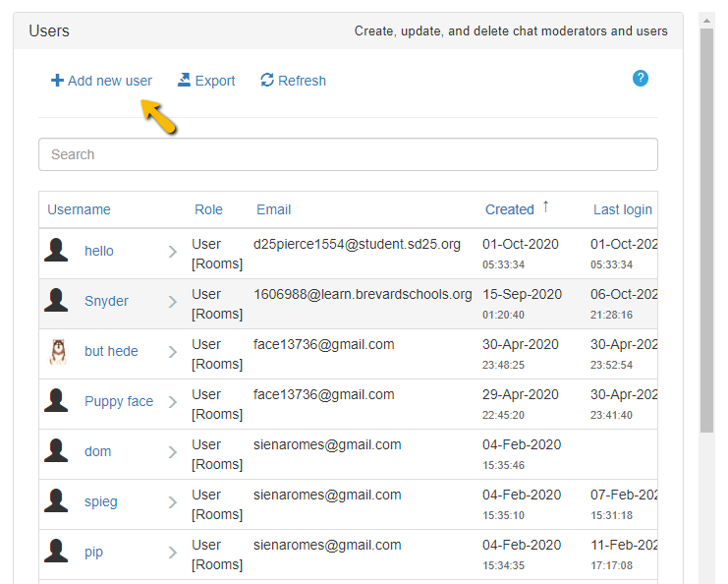Screen dimensions: 728x584
Task: Sort by the Created column header
Action: pos(509,209)
